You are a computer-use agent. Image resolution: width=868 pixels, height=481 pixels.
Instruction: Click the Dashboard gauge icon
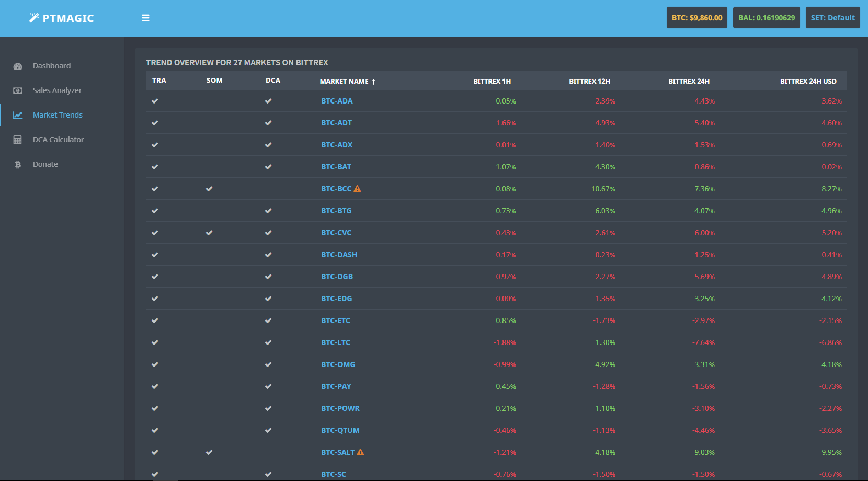(x=18, y=66)
